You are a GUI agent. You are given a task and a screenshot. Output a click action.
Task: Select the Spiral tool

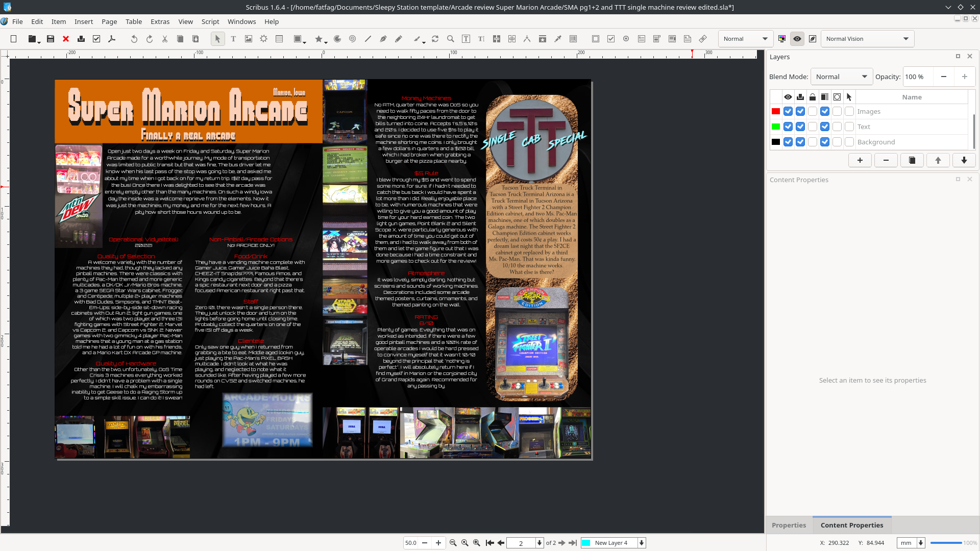(x=353, y=39)
